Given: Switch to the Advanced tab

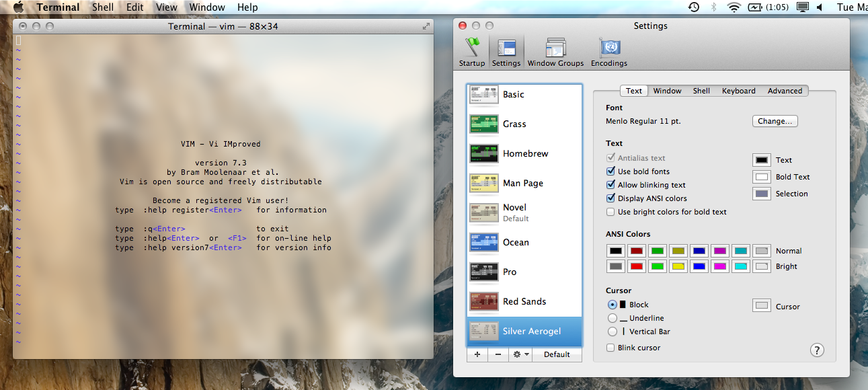Looking at the screenshot, I should (x=785, y=91).
